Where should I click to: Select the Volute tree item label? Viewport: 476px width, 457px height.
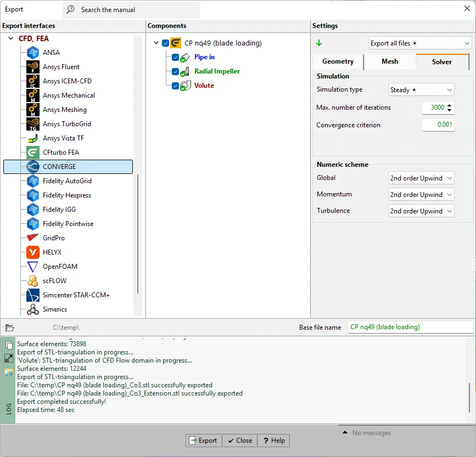[204, 86]
